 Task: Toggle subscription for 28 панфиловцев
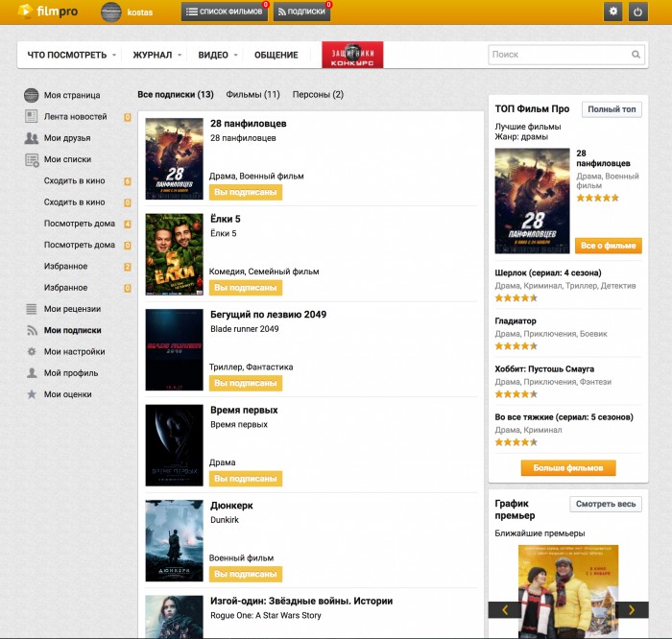click(246, 192)
